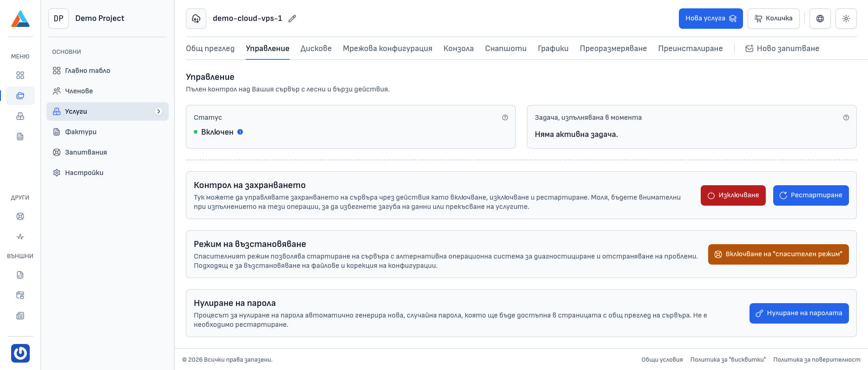Open the language globe selector

[x=820, y=19]
